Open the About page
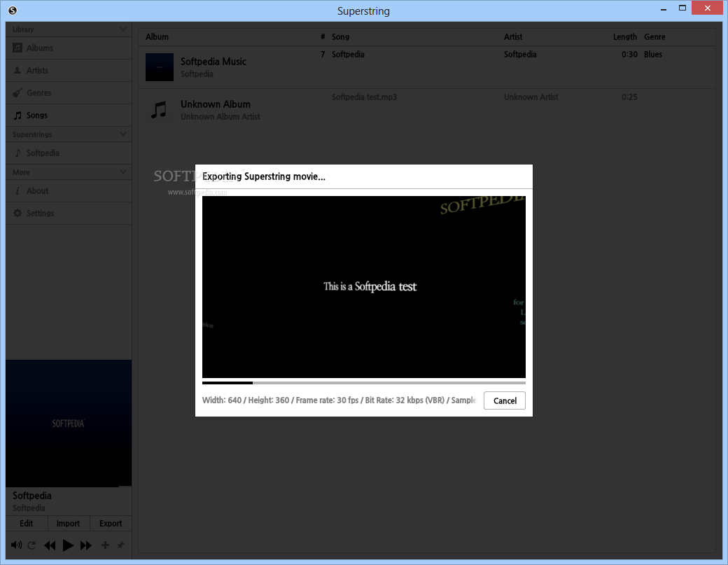The width and height of the screenshot is (728, 565). pos(69,191)
